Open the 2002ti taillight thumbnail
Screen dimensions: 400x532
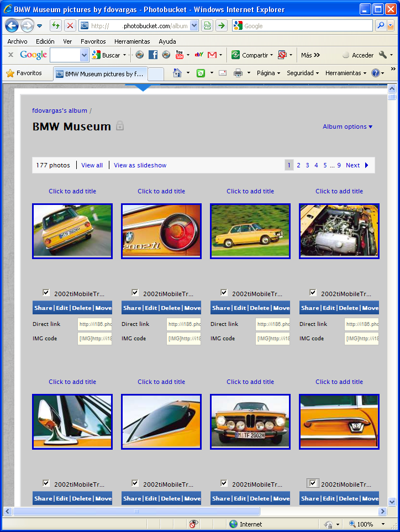point(161,231)
